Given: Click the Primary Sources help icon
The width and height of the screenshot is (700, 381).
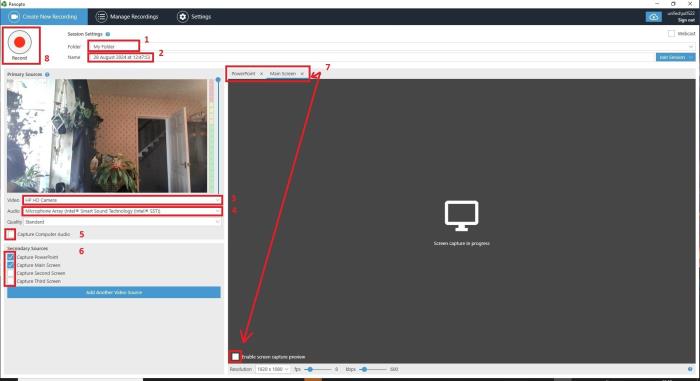Looking at the screenshot, I should click(x=47, y=75).
